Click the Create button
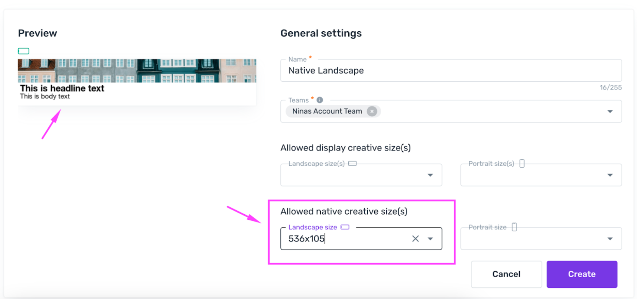The width and height of the screenshot is (644, 300). tap(582, 274)
